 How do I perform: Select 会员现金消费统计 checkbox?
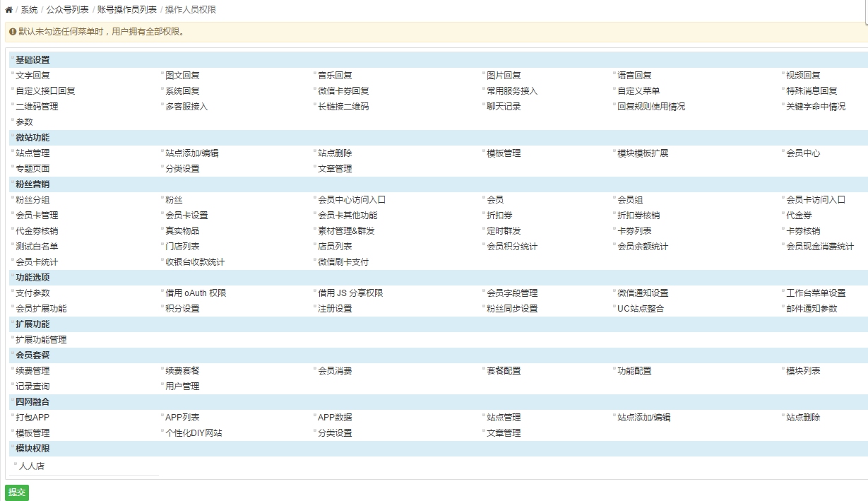point(783,244)
